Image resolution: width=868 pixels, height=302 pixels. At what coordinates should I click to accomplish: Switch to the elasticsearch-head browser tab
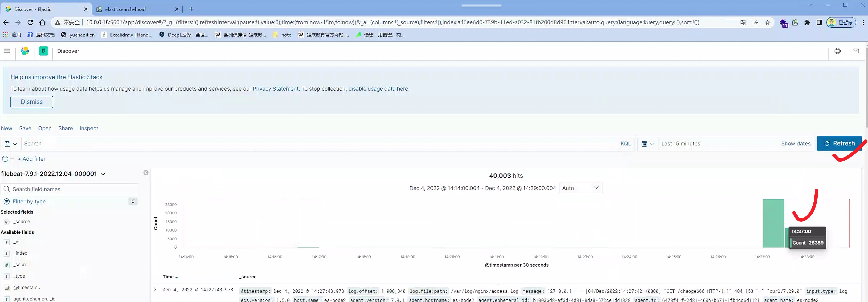[131, 9]
